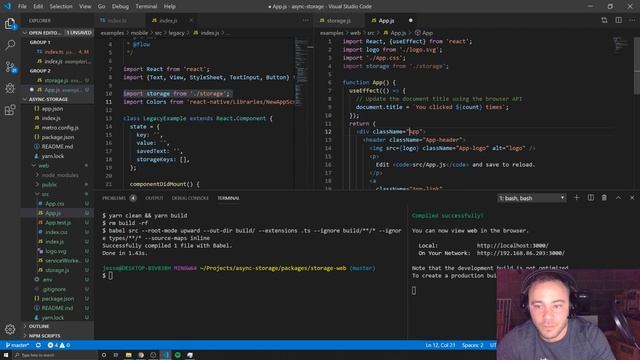Open the Go menu

[x=101, y=7]
